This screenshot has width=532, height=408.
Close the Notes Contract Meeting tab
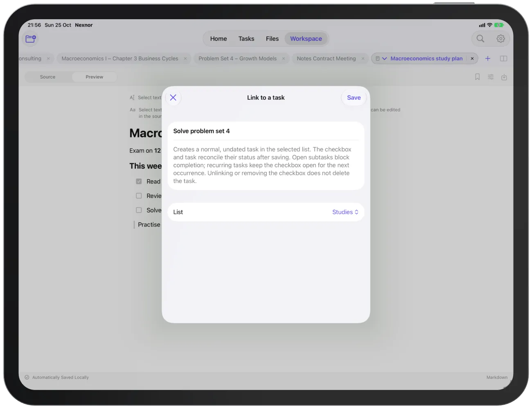[x=363, y=58]
